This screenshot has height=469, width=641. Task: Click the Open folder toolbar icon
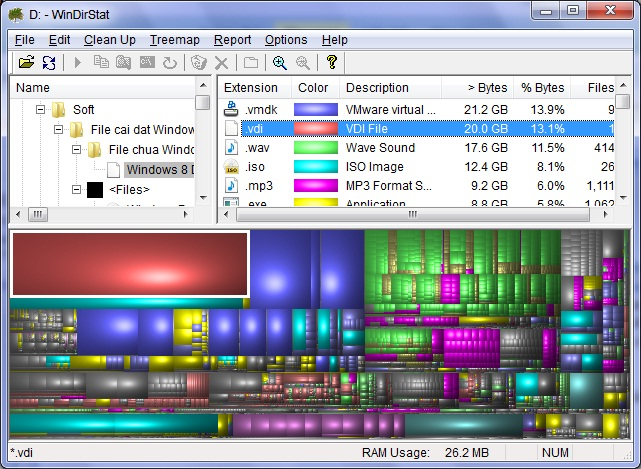coord(27,63)
